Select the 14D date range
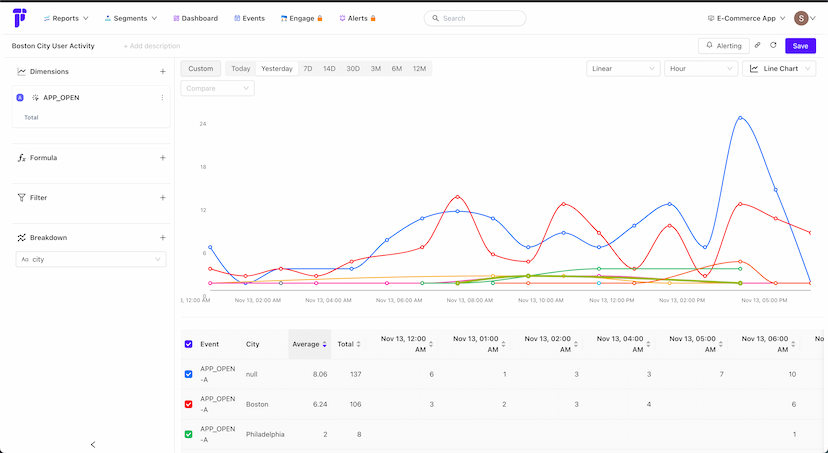This screenshot has width=828, height=453. (x=330, y=69)
